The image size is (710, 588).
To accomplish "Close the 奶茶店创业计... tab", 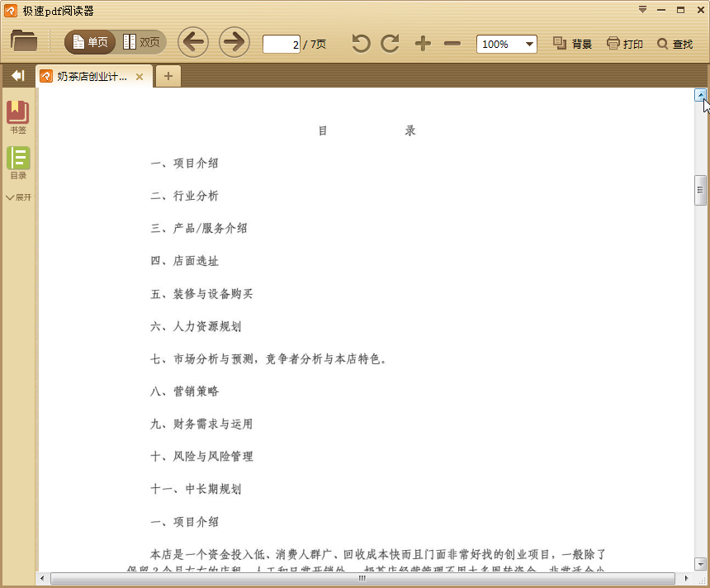I will 140,77.
